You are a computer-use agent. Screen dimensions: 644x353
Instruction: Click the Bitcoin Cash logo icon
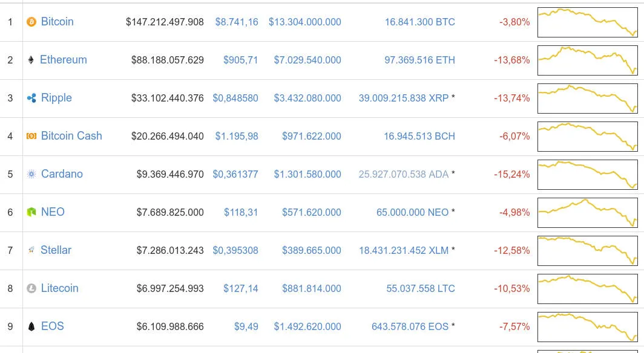point(31,136)
